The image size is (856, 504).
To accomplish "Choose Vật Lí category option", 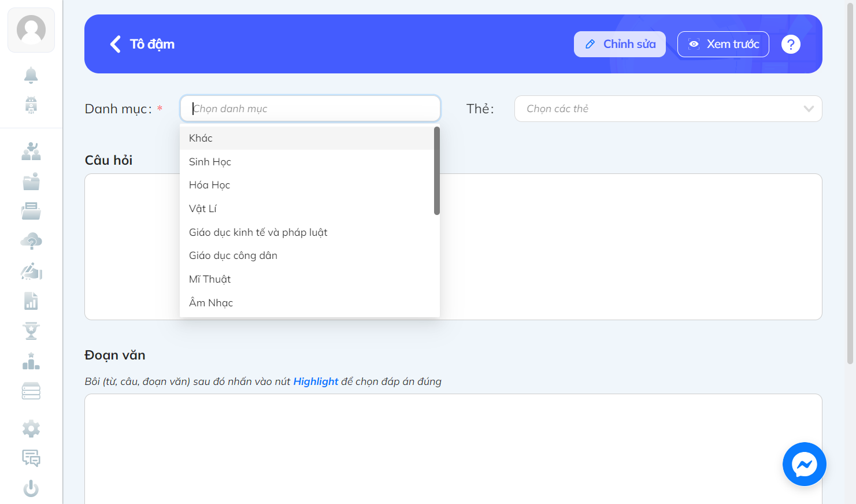I will (307, 209).
